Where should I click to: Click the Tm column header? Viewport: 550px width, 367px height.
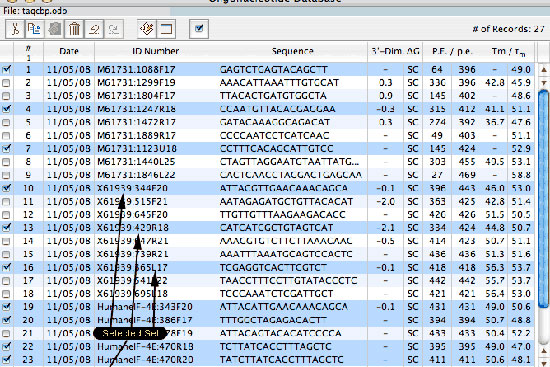[508, 52]
